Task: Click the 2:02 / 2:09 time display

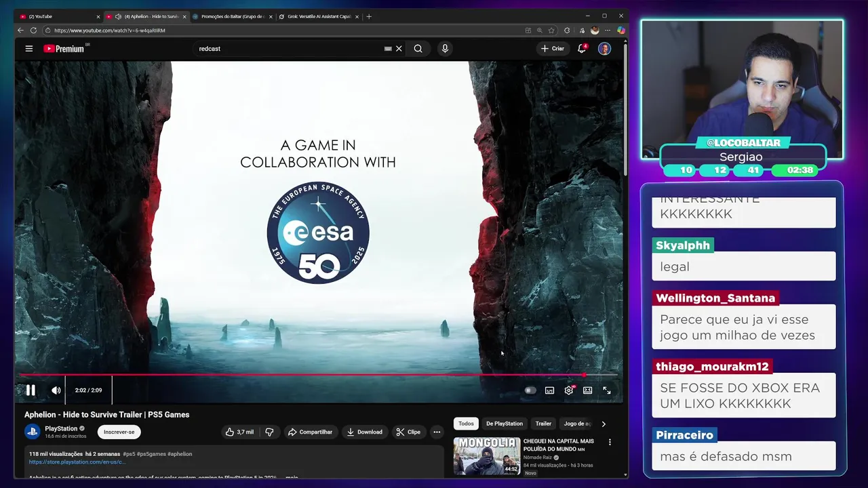Action: coord(88,390)
